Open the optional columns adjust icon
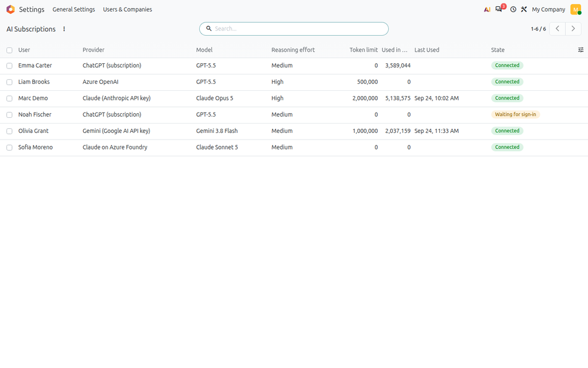The width and height of the screenshot is (588, 368). coord(581,50)
